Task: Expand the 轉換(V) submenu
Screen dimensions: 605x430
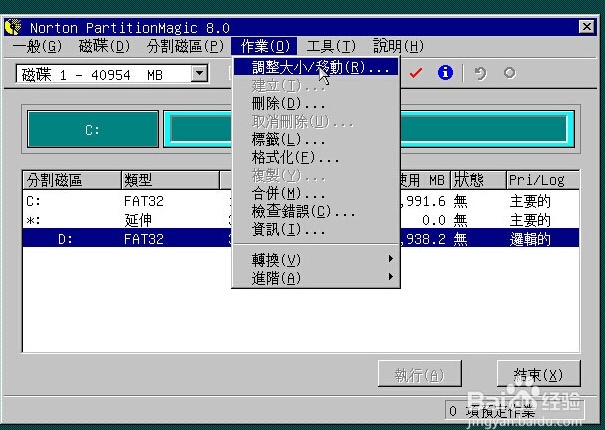Action: pyautogui.click(x=316, y=259)
